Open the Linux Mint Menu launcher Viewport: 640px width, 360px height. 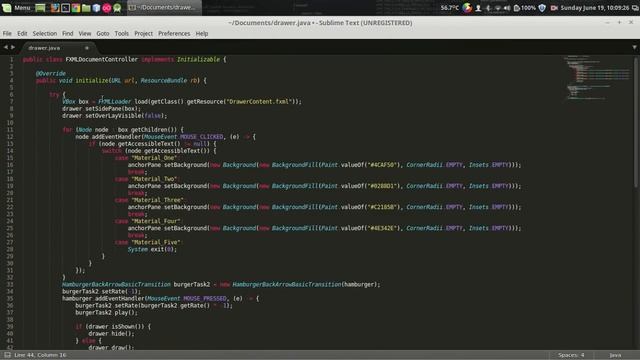point(7,8)
